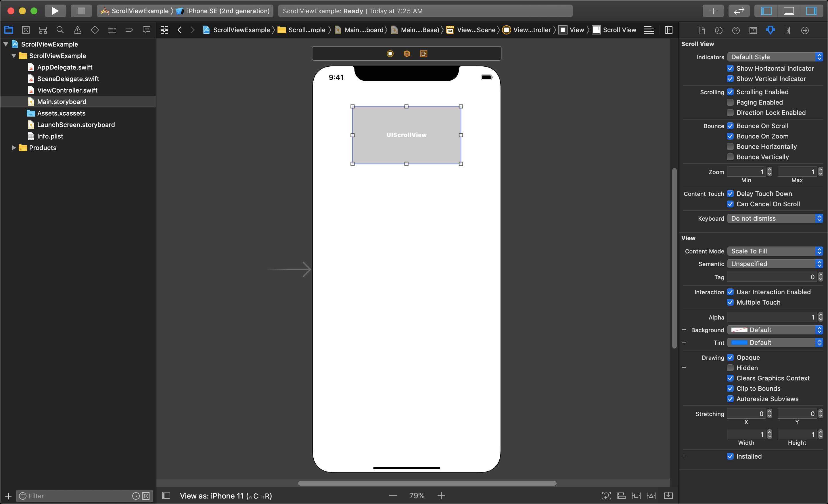The image size is (828, 504).
Task: Open the Library with plus button
Action: (713, 11)
